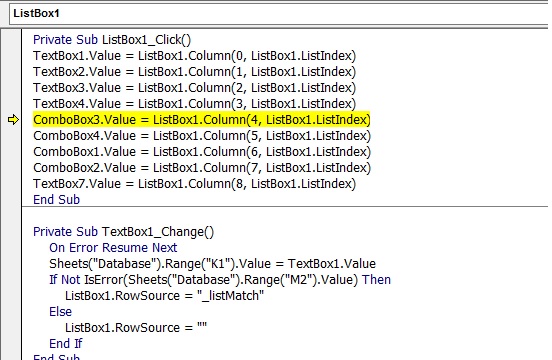552x360 pixels.
Task: Click the If Not IsError line
Action: click(x=220, y=280)
